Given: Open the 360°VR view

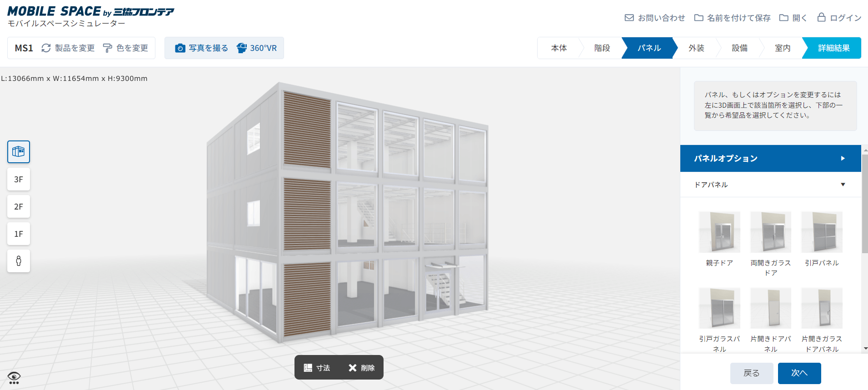Looking at the screenshot, I should coord(257,48).
